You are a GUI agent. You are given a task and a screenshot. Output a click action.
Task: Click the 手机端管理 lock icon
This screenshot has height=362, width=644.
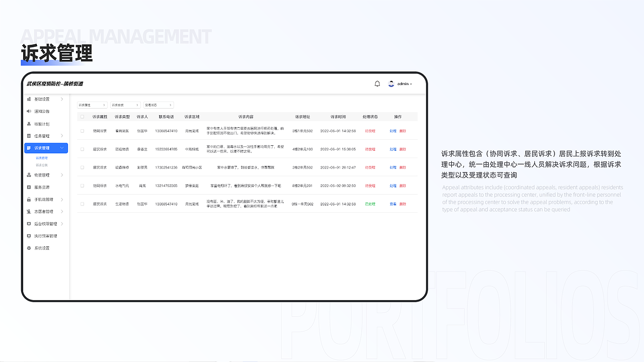point(29,200)
